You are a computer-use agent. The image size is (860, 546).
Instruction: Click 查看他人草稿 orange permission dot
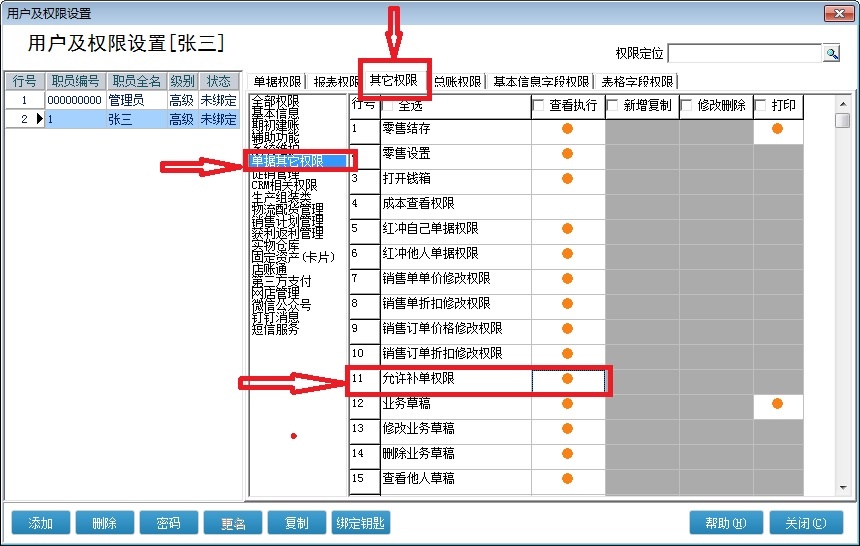point(568,479)
